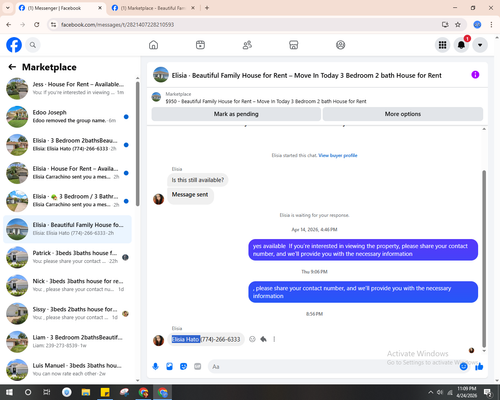
Task: Open the GIF picker icon
Action: (x=198, y=367)
